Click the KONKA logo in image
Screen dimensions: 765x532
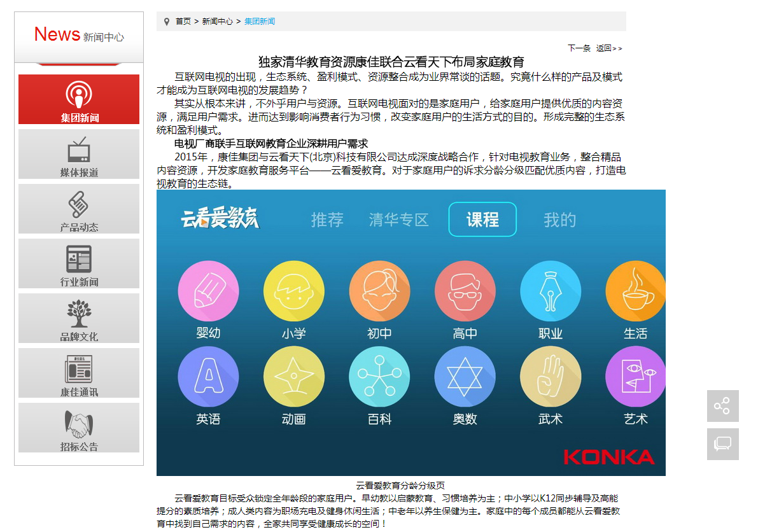click(608, 457)
